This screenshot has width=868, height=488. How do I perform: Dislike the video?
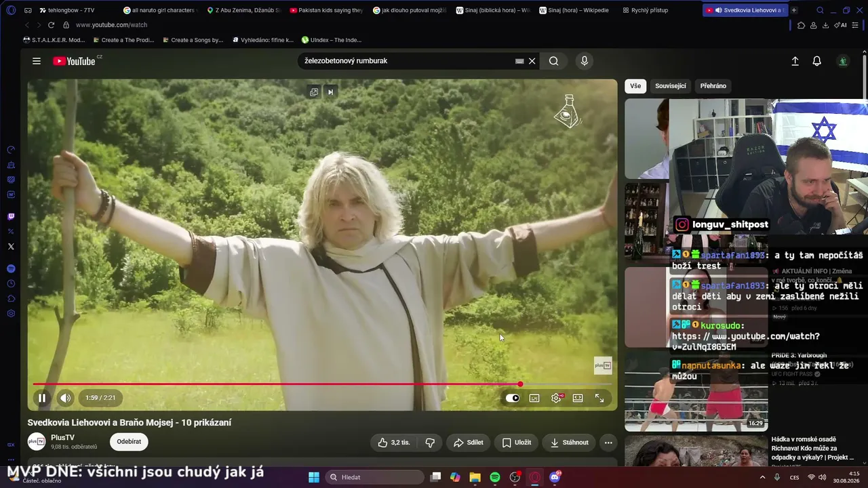click(430, 443)
